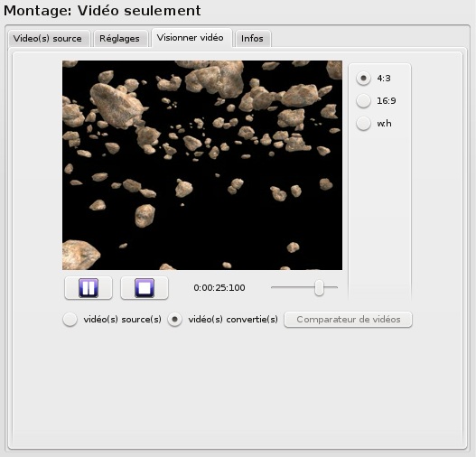
Task: Select the 4:3 aspect ratio radio button
Action: pos(363,79)
